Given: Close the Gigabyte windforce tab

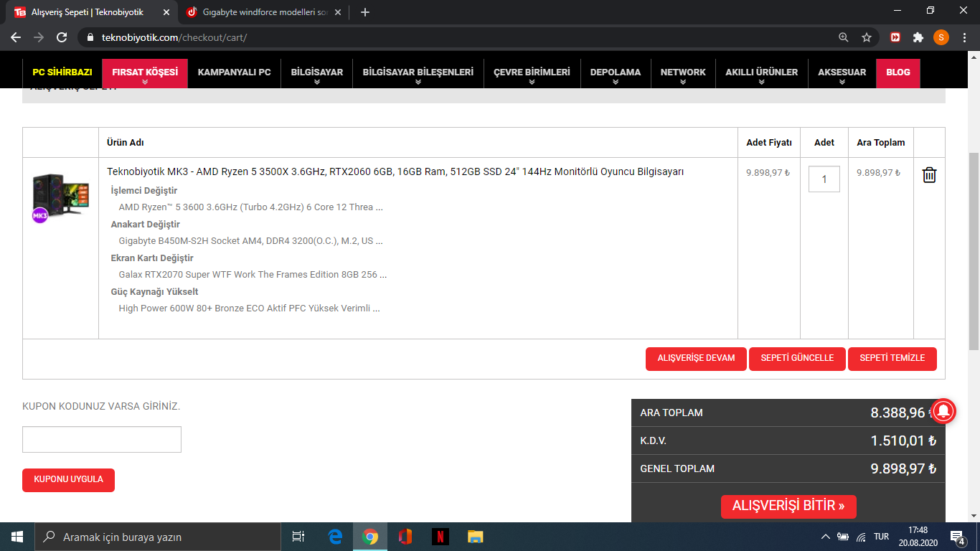Looking at the screenshot, I should click(x=338, y=12).
